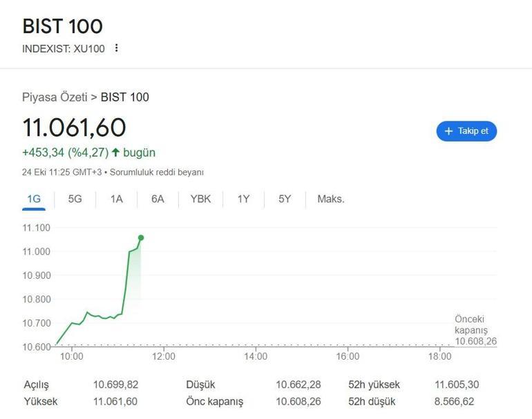
Task: Switch to the 1A time range tab
Action: pyautogui.click(x=116, y=199)
